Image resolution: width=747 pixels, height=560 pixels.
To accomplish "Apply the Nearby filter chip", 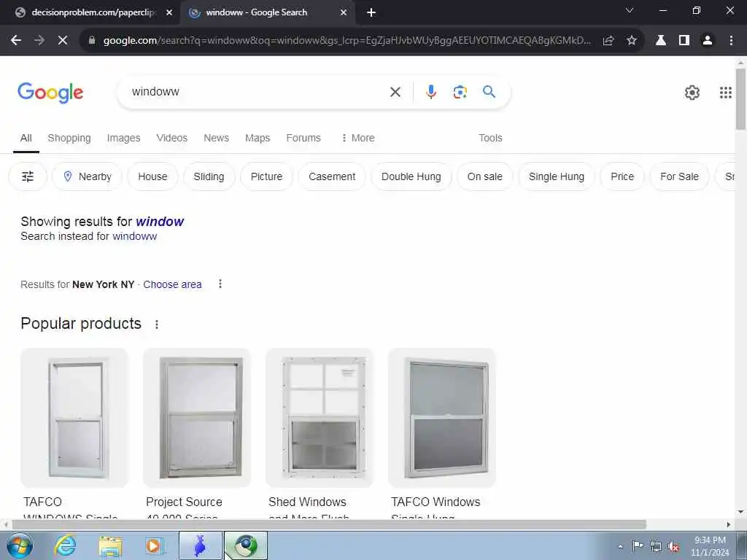I will click(88, 176).
